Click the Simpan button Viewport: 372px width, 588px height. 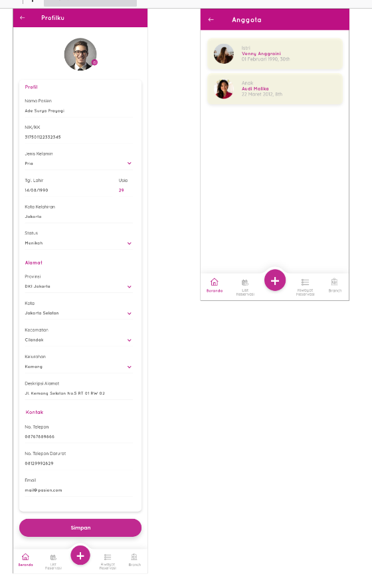pyautogui.click(x=80, y=528)
